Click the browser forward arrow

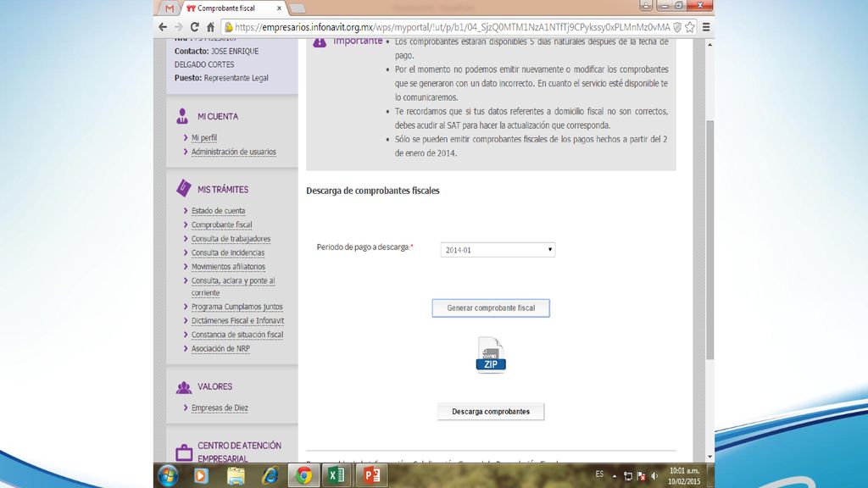click(178, 27)
